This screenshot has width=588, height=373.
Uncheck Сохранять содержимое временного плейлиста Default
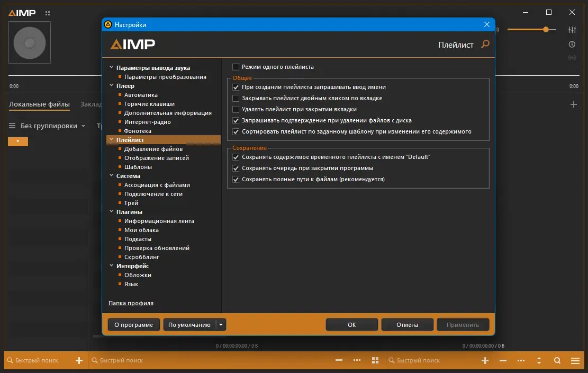(x=236, y=157)
